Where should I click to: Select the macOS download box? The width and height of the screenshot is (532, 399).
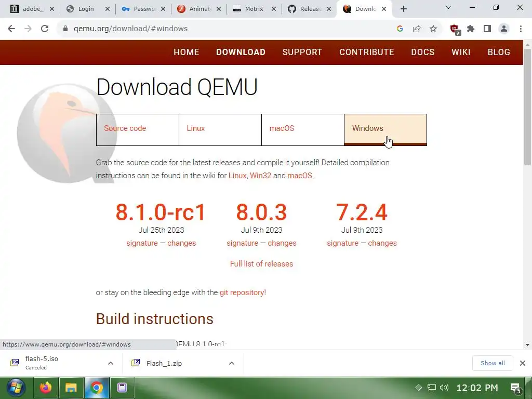pos(303,129)
